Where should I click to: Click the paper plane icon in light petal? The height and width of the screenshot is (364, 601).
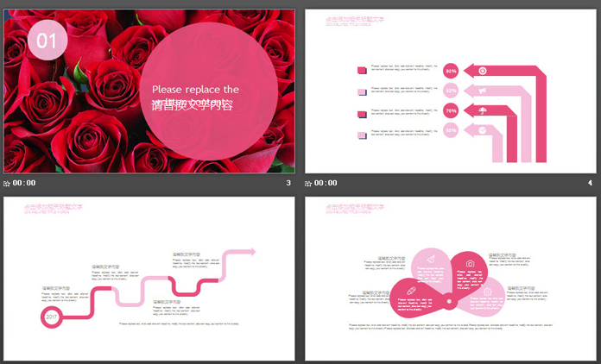pos(430,259)
